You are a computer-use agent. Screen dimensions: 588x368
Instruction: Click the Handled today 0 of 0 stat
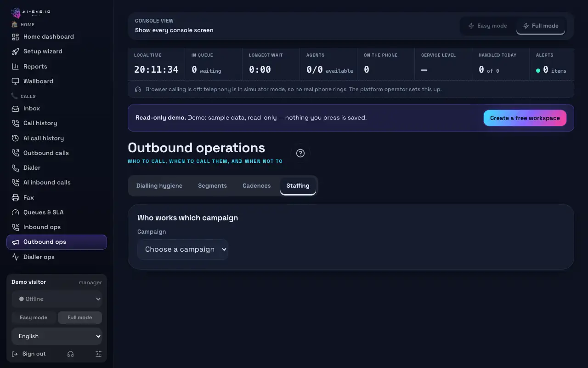click(x=500, y=64)
